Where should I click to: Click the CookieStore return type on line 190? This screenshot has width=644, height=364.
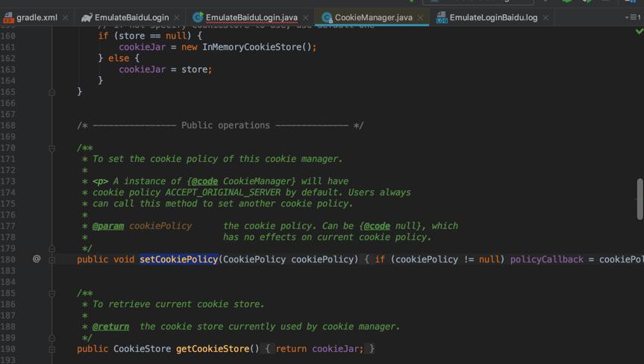[142, 349]
